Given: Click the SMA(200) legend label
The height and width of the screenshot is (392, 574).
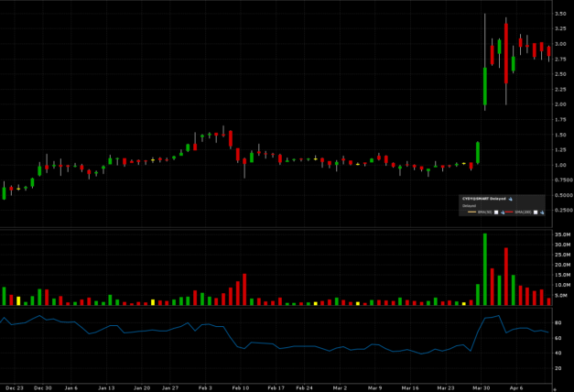Looking at the screenshot, I should [524, 212].
